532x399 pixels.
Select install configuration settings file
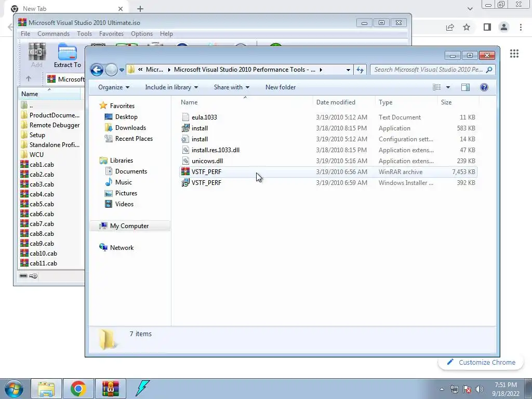pos(328,139)
